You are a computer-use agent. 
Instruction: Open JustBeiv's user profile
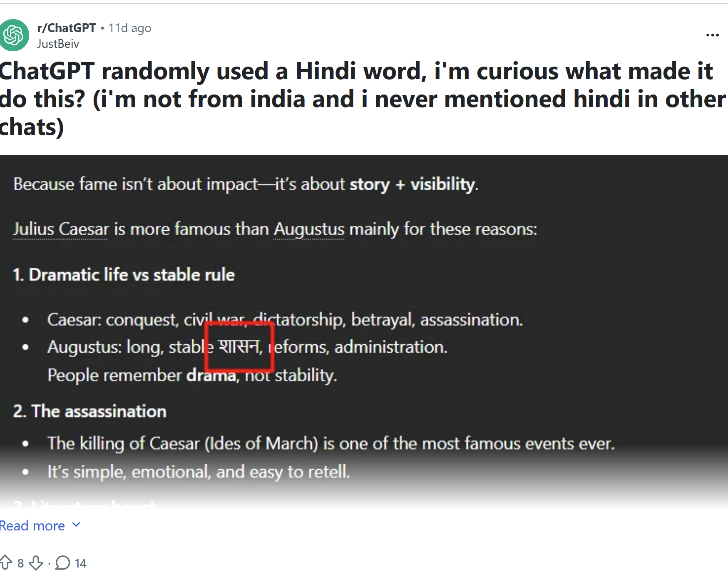coord(58,44)
